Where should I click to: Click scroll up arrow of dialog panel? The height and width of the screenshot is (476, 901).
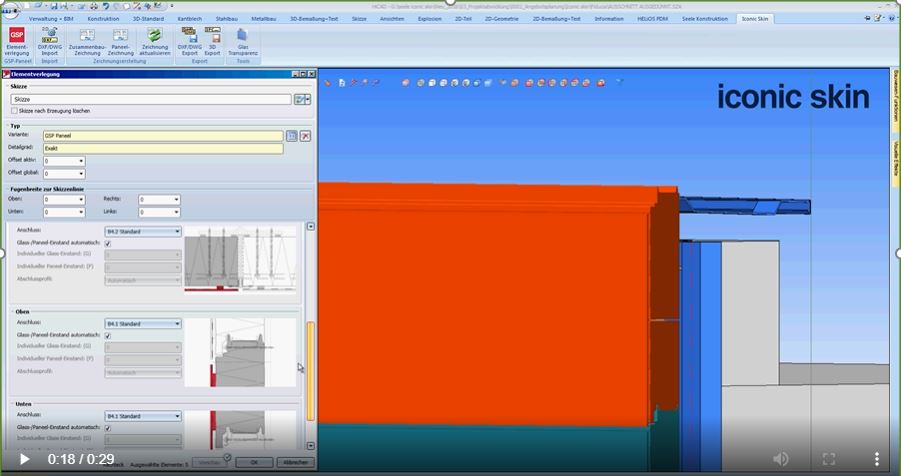pyautogui.click(x=311, y=227)
